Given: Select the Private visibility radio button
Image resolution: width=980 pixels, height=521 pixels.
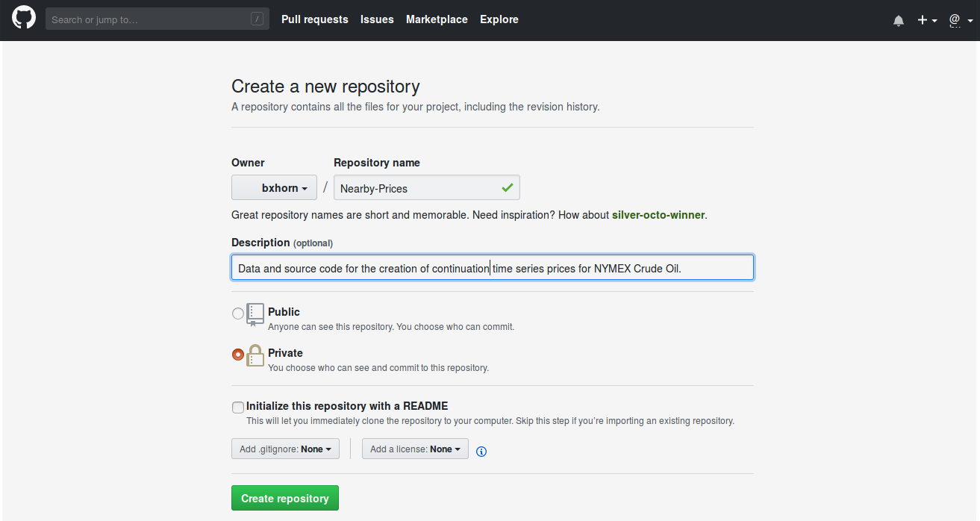Looking at the screenshot, I should [237, 355].
